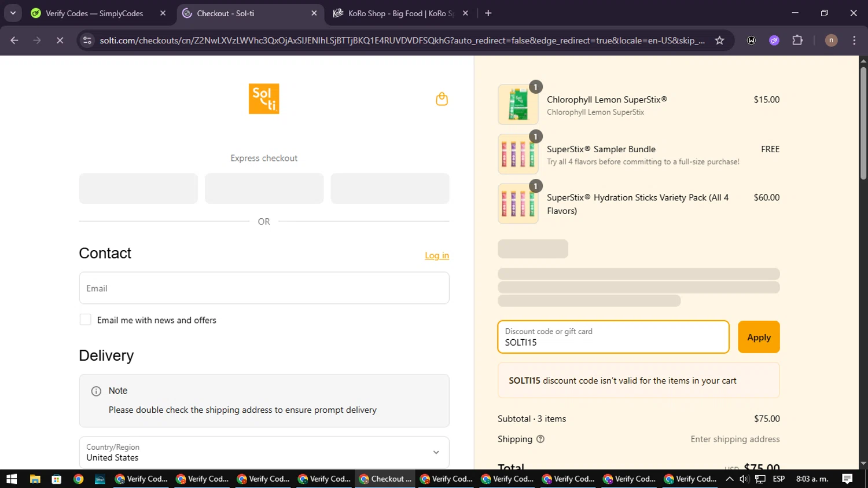Click "Enter shipping address" text

click(x=735, y=439)
